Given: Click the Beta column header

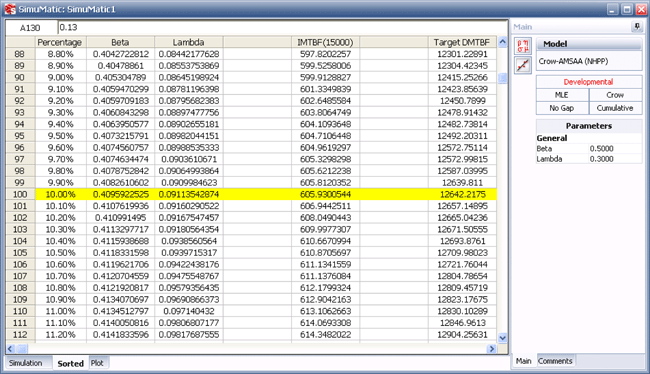Looking at the screenshot, I should pyautogui.click(x=120, y=42).
